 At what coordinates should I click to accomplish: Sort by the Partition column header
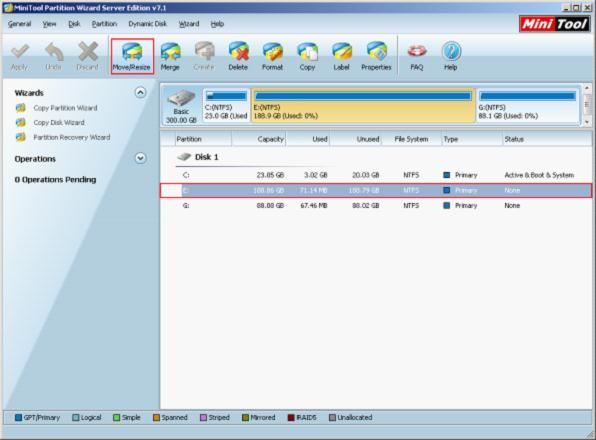pos(203,139)
